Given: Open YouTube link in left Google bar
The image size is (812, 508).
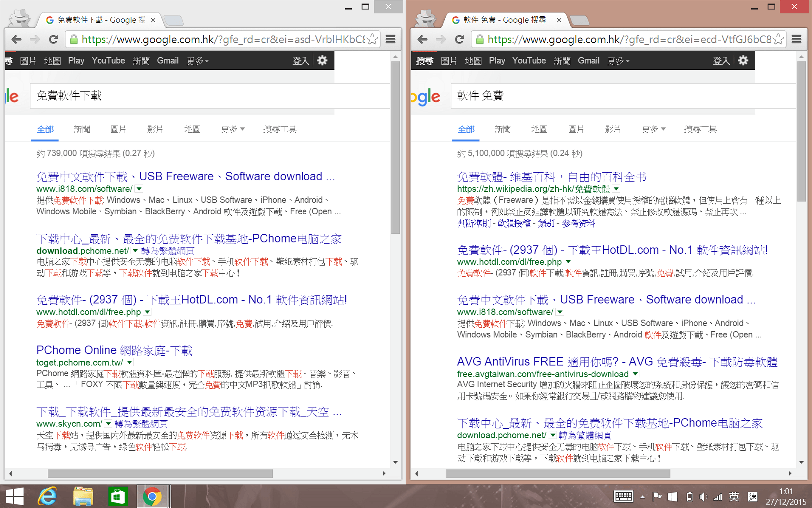Looking at the screenshot, I should point(108,61).
